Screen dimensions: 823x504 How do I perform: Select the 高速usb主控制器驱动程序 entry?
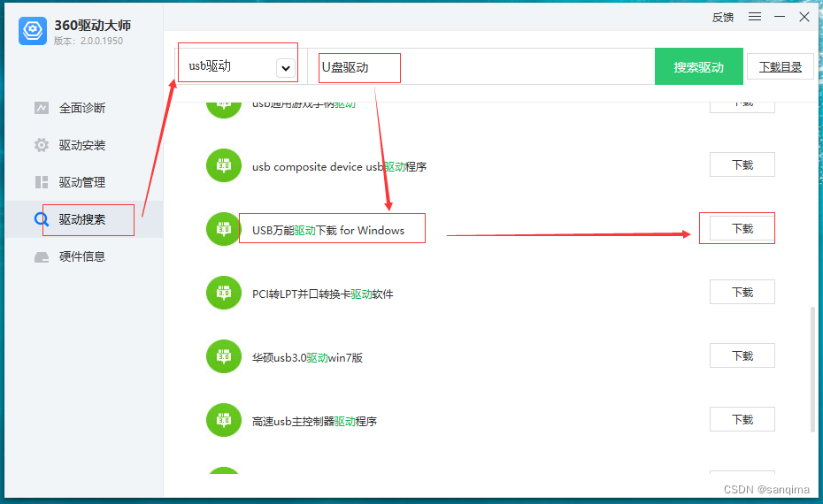point(314,421)
